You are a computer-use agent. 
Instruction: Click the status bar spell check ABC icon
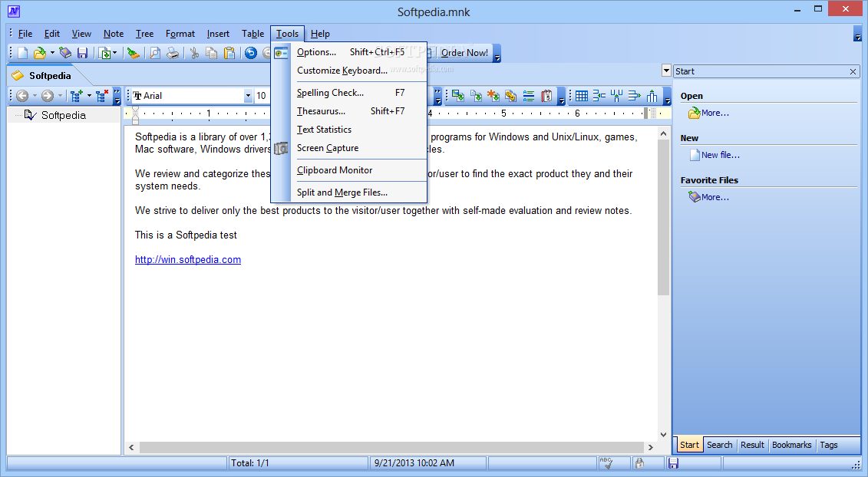point(606,462)
